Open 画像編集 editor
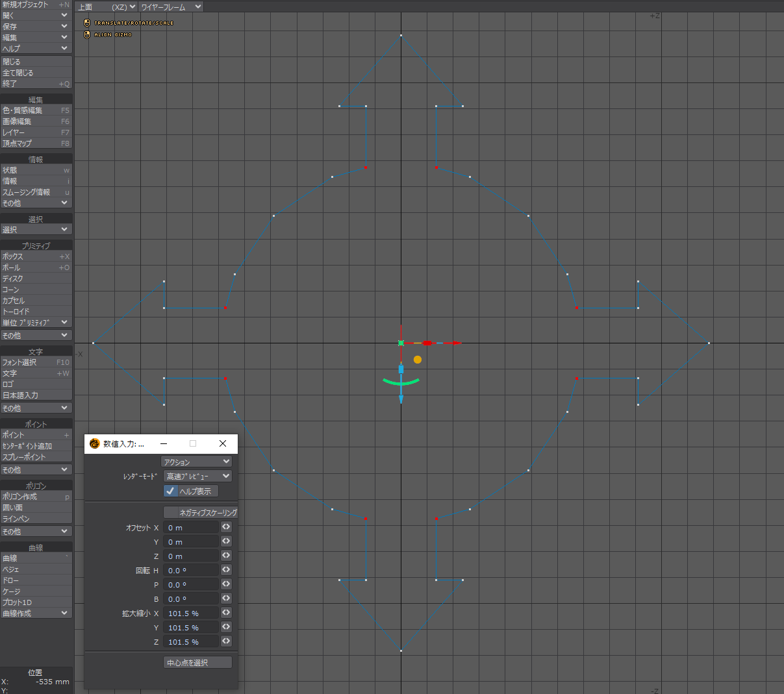 click(36, 121)
